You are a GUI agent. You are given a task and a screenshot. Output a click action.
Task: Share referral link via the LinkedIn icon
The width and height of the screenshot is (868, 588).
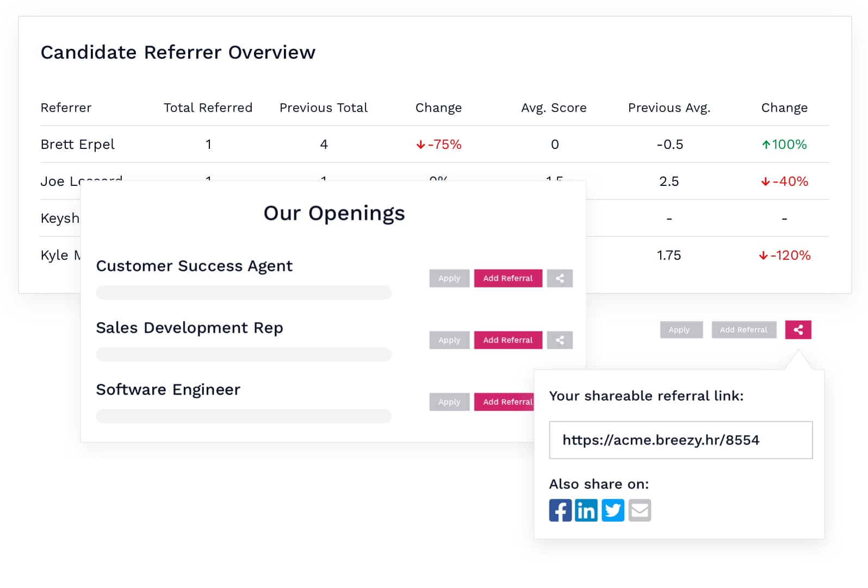586,510
